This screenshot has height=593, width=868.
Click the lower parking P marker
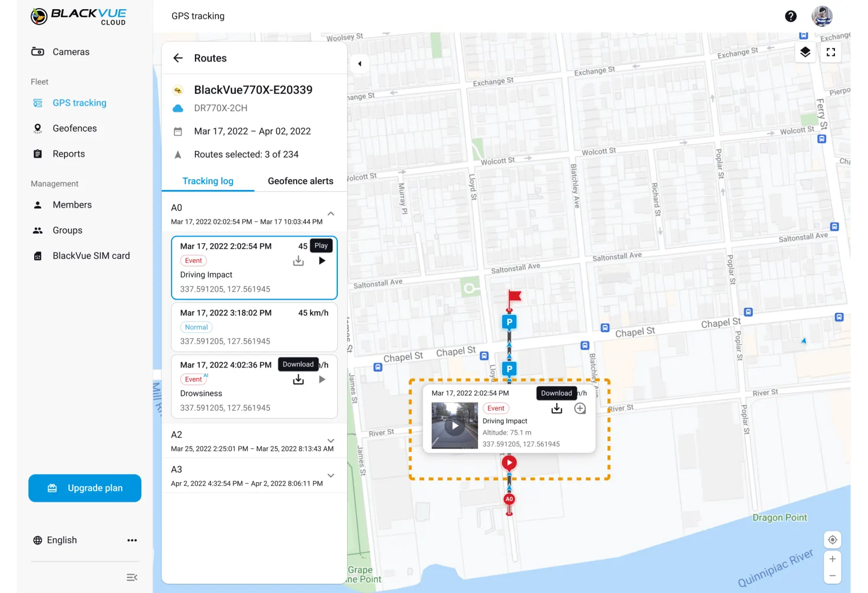tap(509, 369)
